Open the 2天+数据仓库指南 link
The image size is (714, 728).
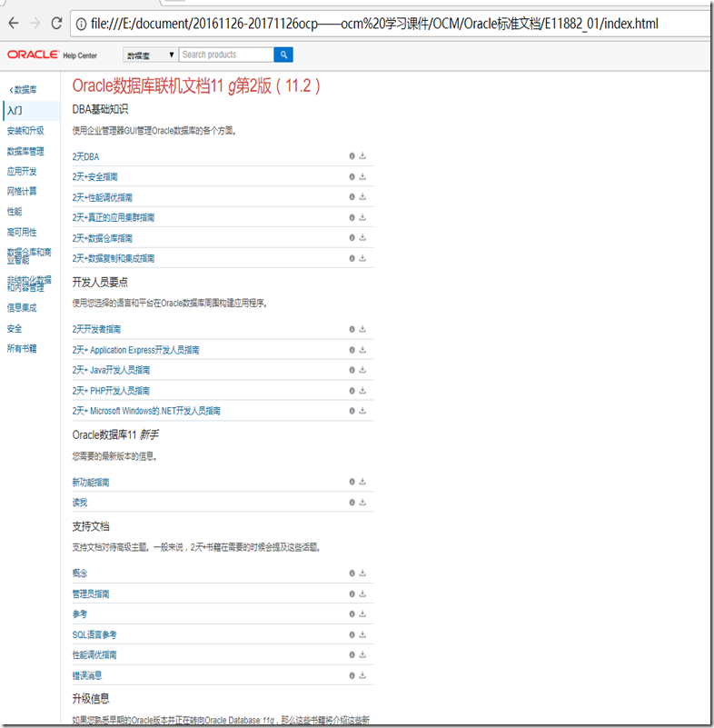[103, 239]
